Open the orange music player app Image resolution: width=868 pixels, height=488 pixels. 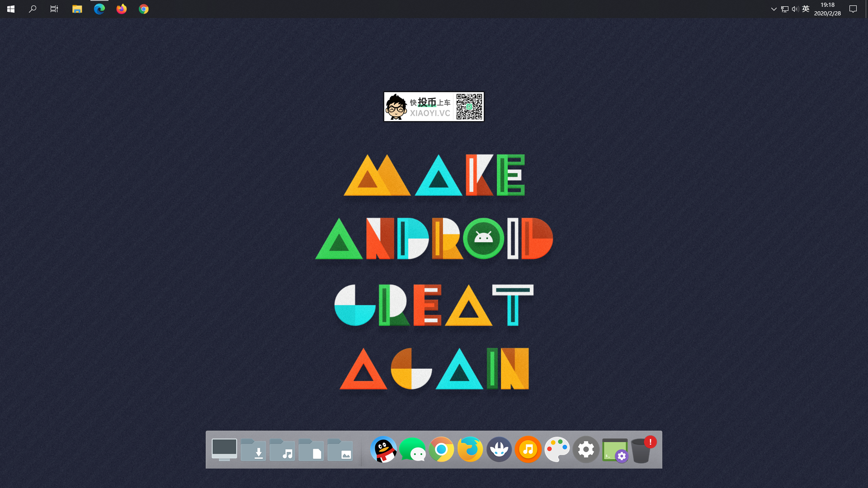[x=528, y=450]
